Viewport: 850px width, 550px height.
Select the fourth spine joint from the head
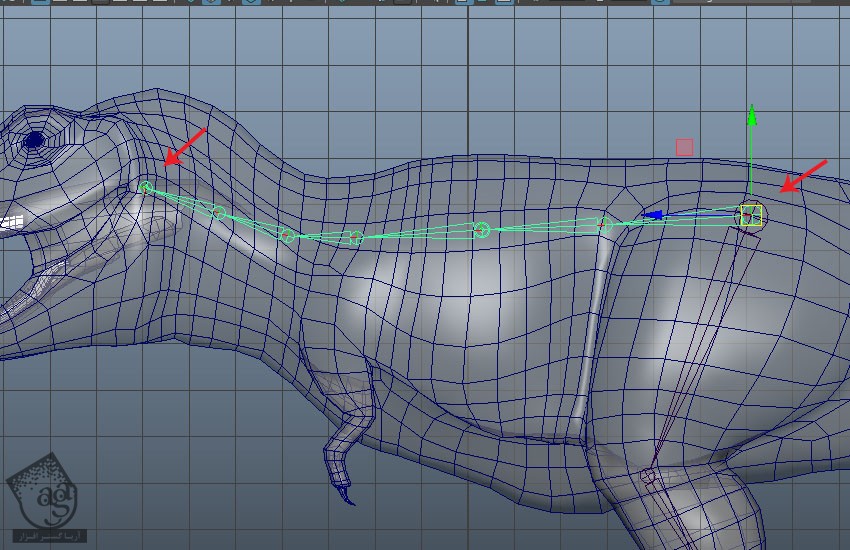pyautogui.click(x=355, y=238)
